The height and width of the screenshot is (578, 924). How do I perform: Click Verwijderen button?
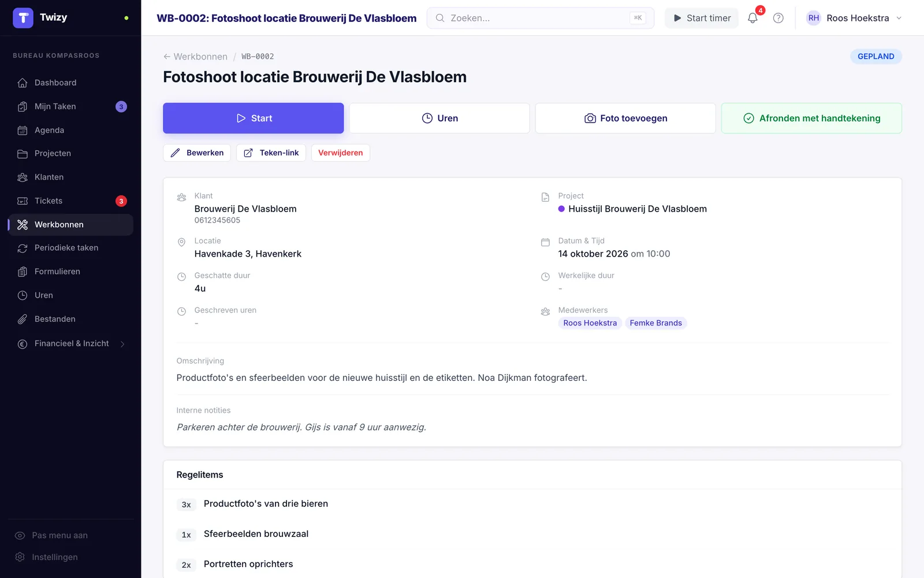341,153
